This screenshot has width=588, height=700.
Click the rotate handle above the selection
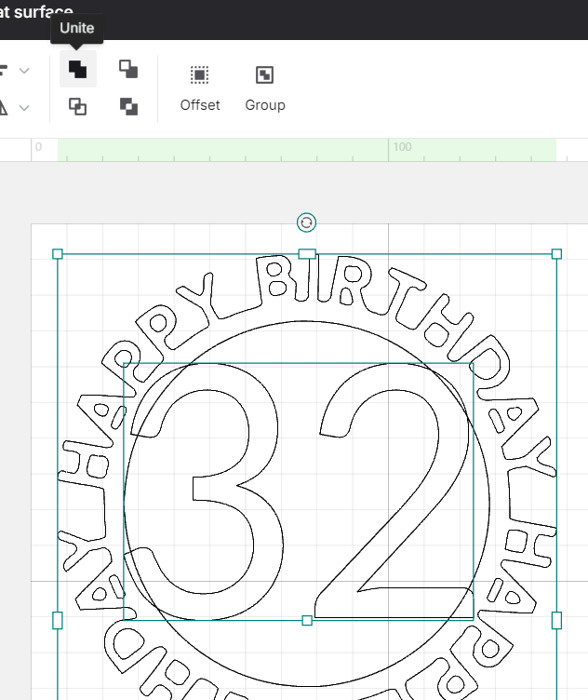tap(306, 222)
